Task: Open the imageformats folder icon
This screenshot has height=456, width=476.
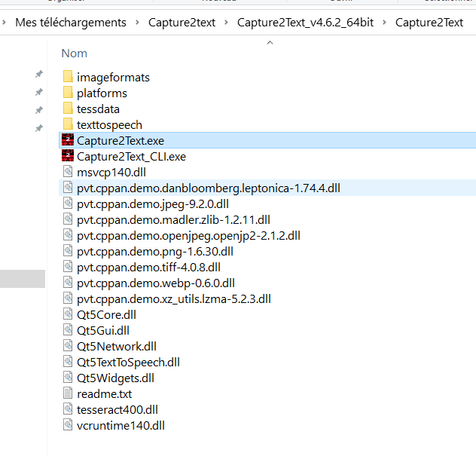Action: tap(68, 77)
